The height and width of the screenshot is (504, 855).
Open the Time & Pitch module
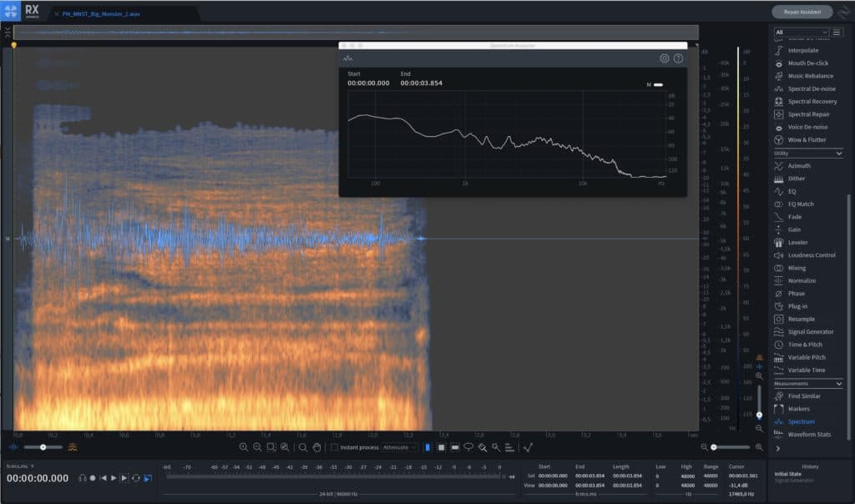point(805,345)
